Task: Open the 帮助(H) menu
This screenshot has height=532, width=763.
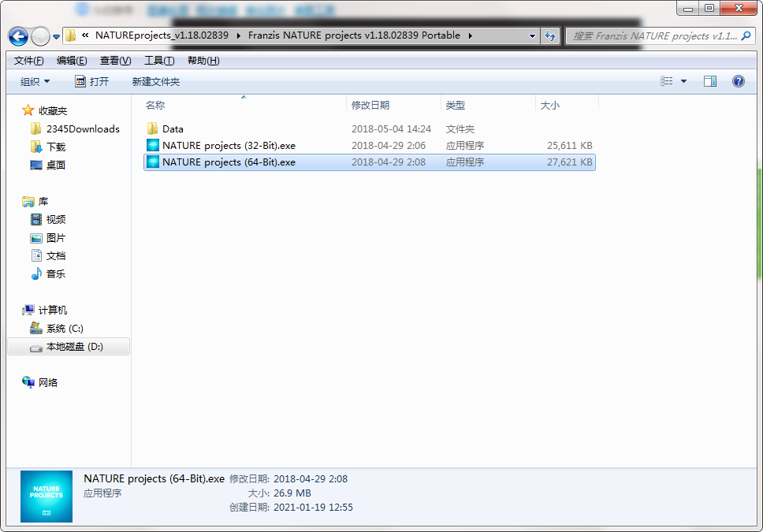Action: tap(203, 61)
